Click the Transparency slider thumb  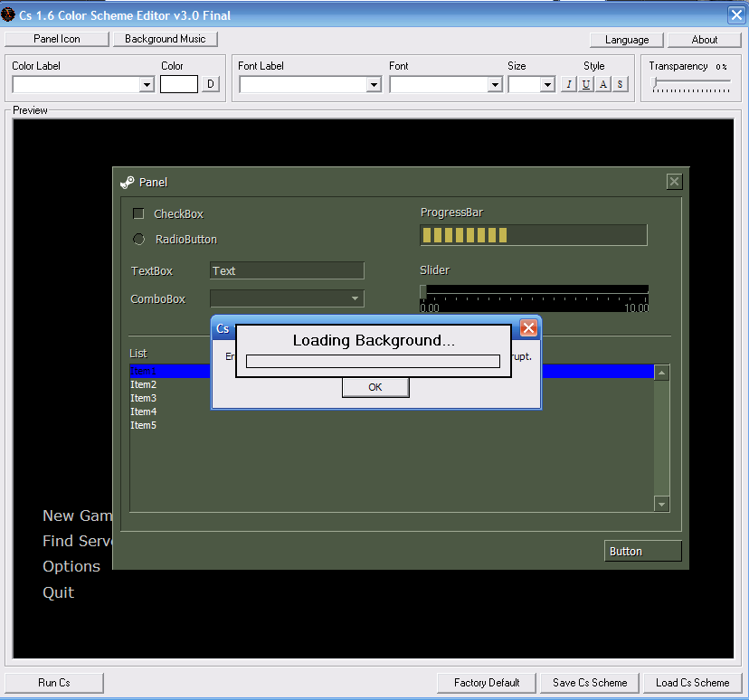point(655,82)
